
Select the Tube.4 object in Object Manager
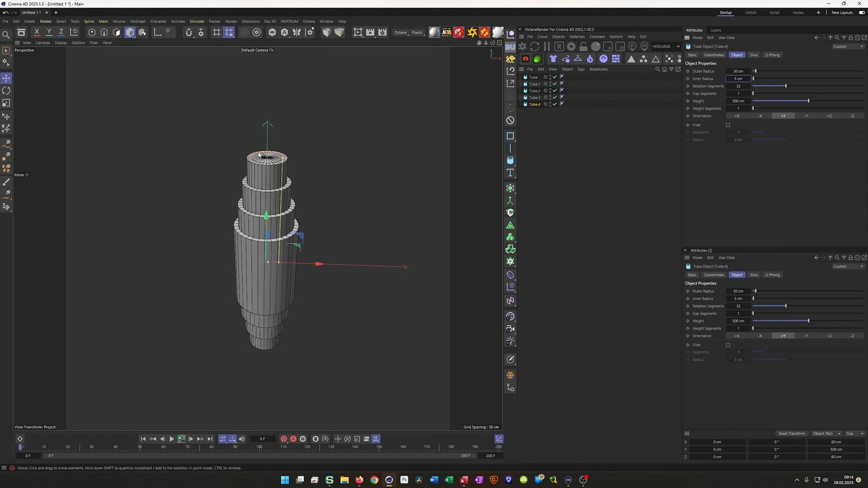point(535,105)
